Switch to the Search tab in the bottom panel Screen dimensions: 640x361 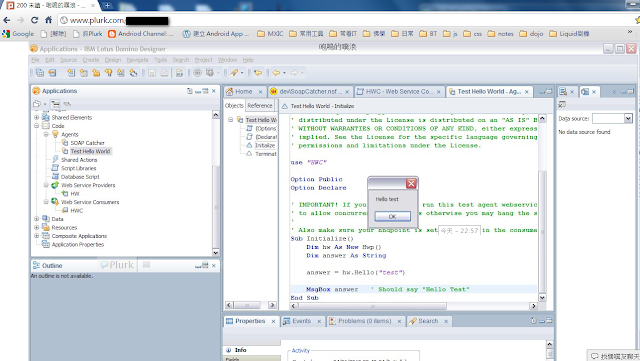coord(428,321)
